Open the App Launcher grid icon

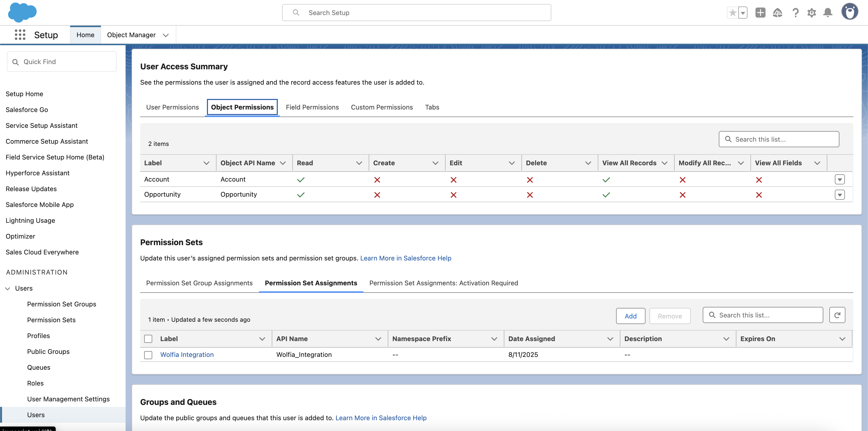click(20, 35)
